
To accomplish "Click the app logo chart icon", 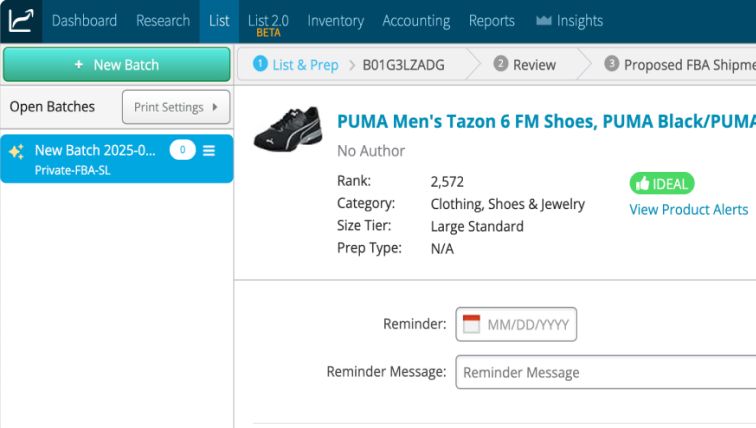I will (x=20, y=20).
